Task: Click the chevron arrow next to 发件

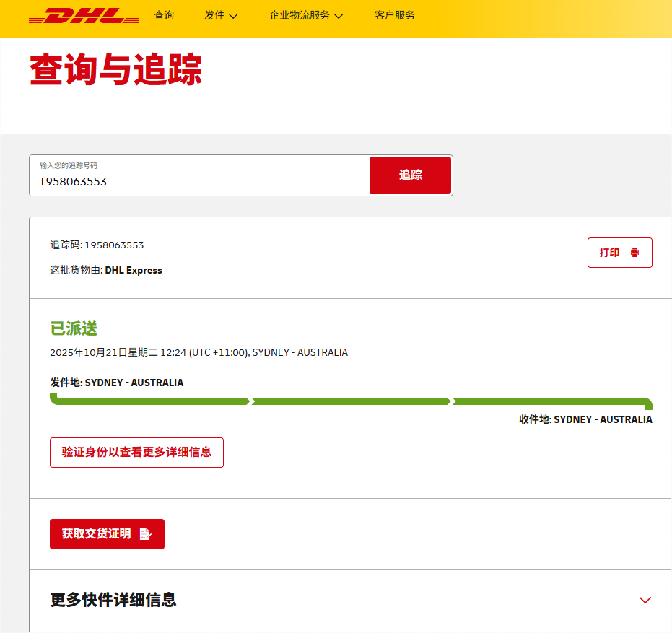Action: point(233,16)
